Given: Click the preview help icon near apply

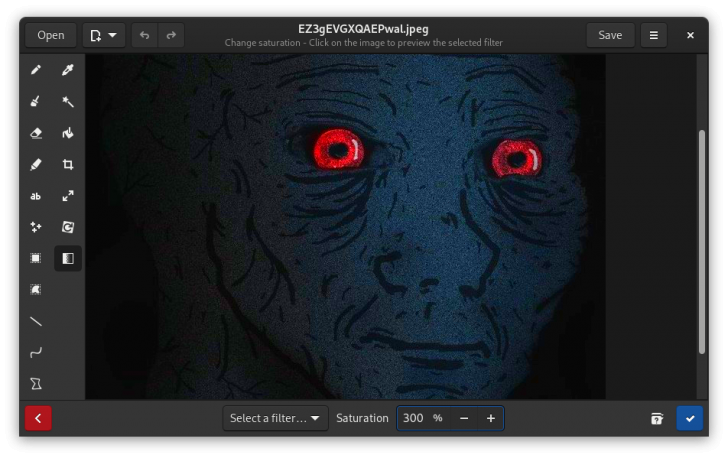Looking at the screenshot, I should 656,419.
